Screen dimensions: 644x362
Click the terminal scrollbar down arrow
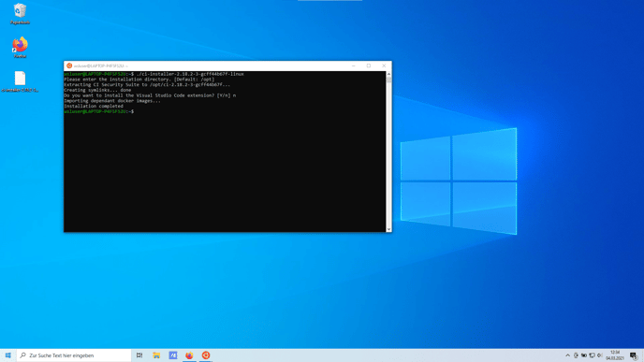(x=388, y=229)
